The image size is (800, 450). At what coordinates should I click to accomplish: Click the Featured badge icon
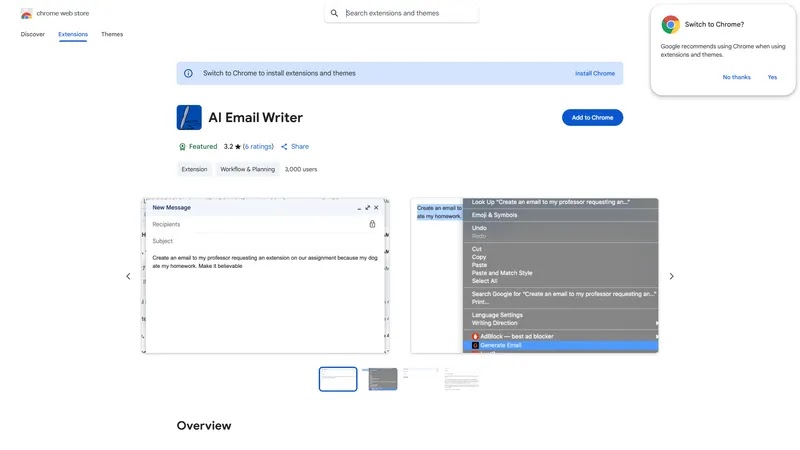tap(182, 147)
